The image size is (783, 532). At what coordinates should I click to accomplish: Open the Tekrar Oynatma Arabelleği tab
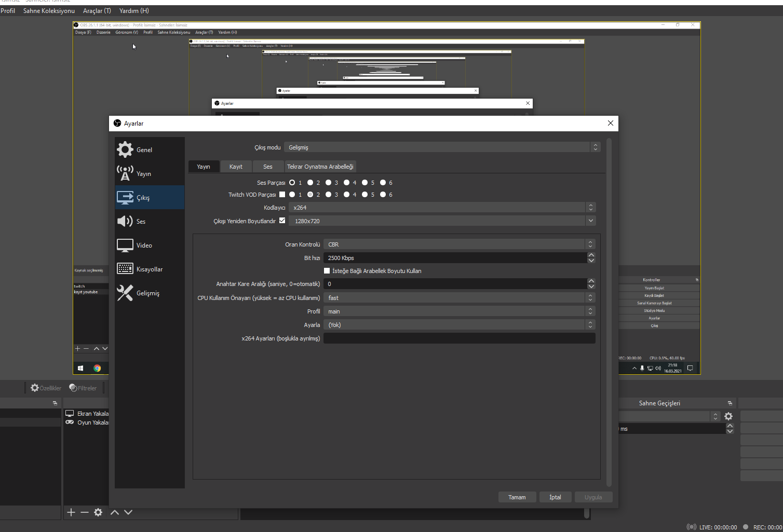coord(320,167)
